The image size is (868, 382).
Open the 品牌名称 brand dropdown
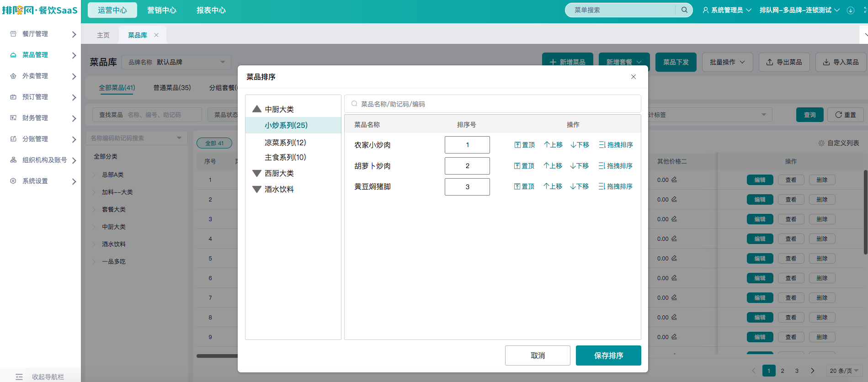tap(176, 62)
